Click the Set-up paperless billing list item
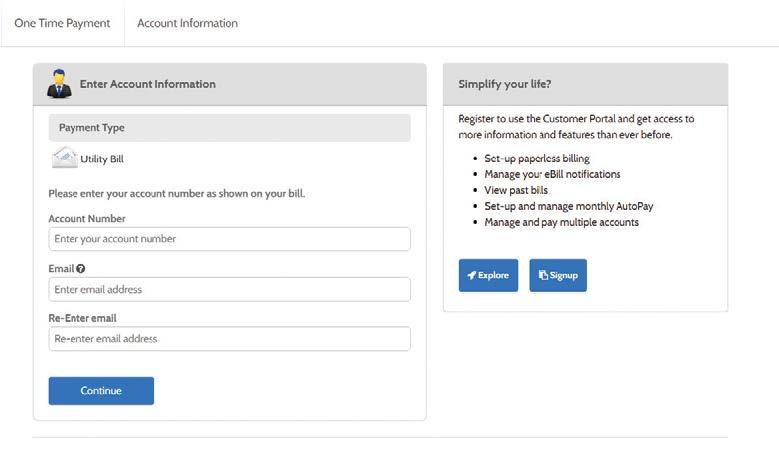 (536, 158)
